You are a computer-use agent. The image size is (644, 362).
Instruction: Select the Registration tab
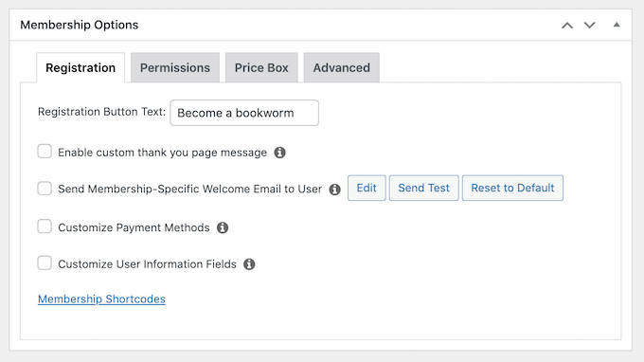80,68
